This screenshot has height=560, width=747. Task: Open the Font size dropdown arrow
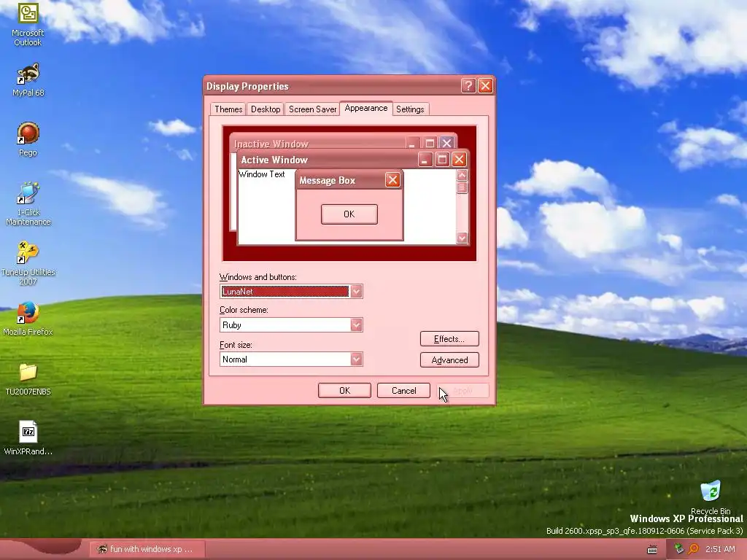(356, 359)
